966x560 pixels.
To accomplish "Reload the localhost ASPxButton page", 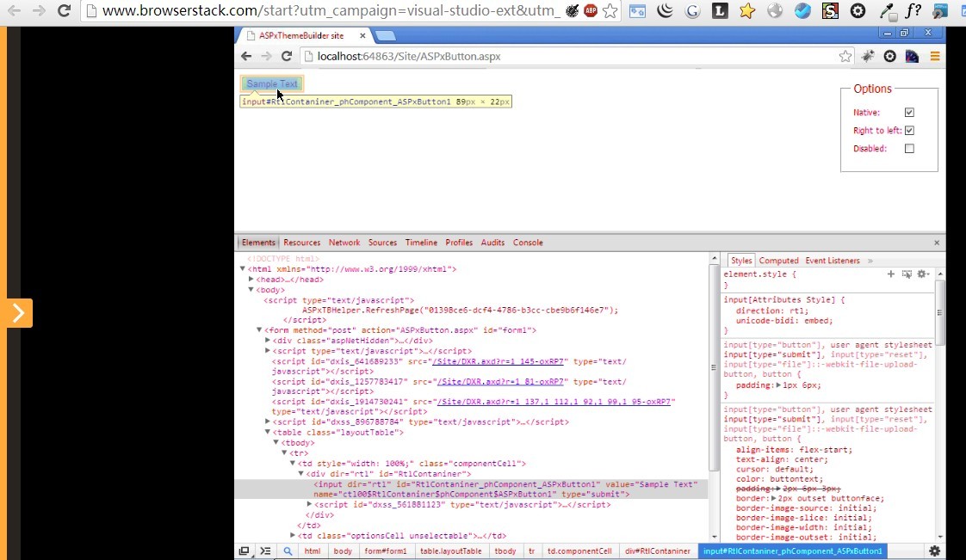I will point(287,56).
